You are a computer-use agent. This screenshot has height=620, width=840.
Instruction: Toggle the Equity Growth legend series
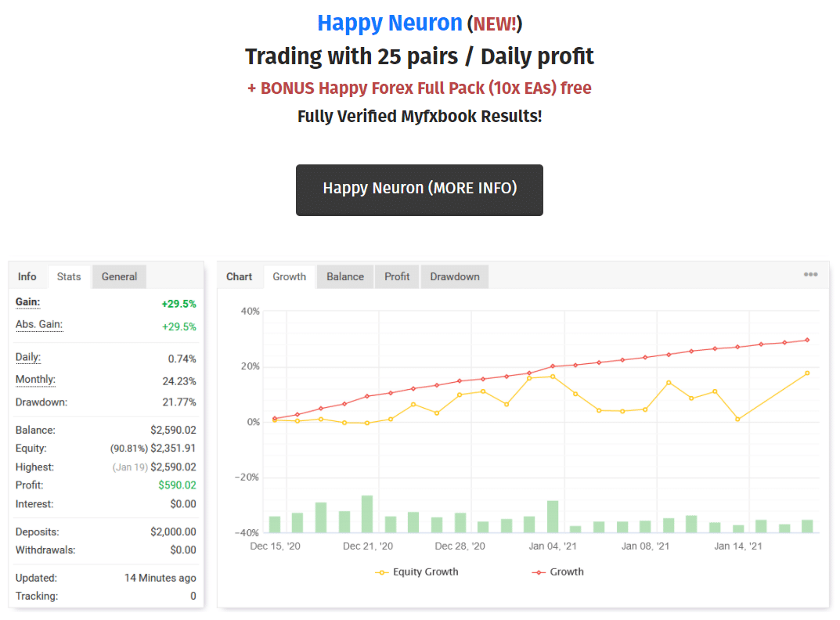tap(416, 571)
